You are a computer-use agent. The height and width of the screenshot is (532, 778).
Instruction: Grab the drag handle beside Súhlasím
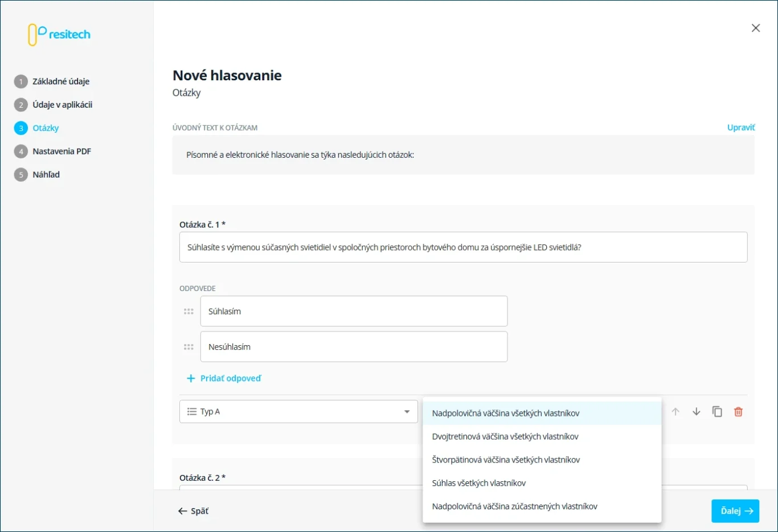point(189,312)
